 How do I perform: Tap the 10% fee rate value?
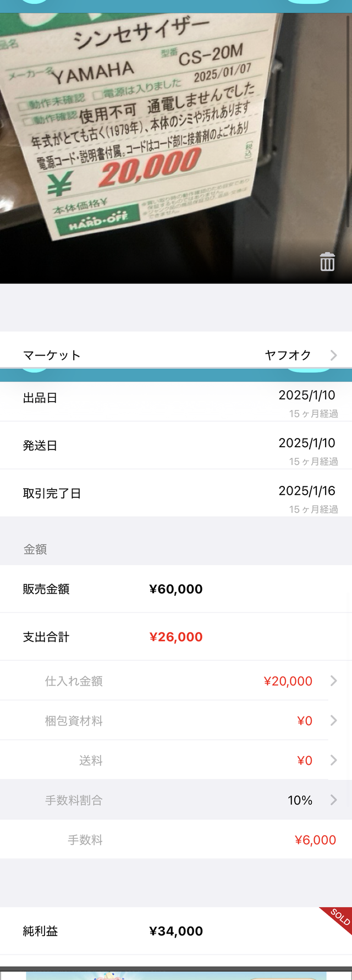click(x=300, y=800)
